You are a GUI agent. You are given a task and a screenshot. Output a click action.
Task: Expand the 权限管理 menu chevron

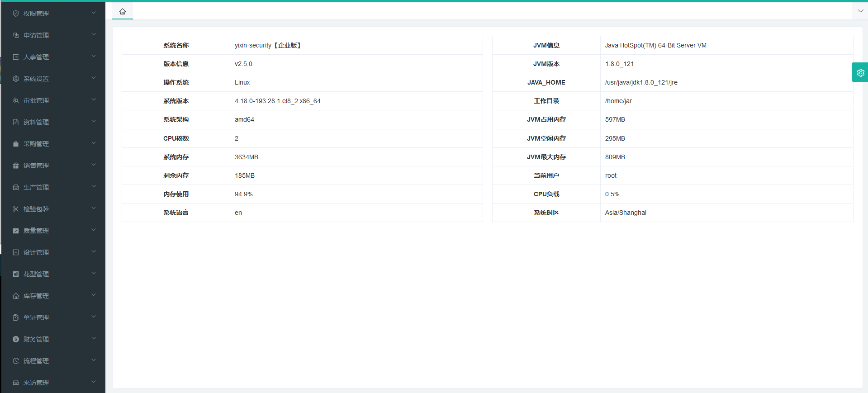coord(94,13)
